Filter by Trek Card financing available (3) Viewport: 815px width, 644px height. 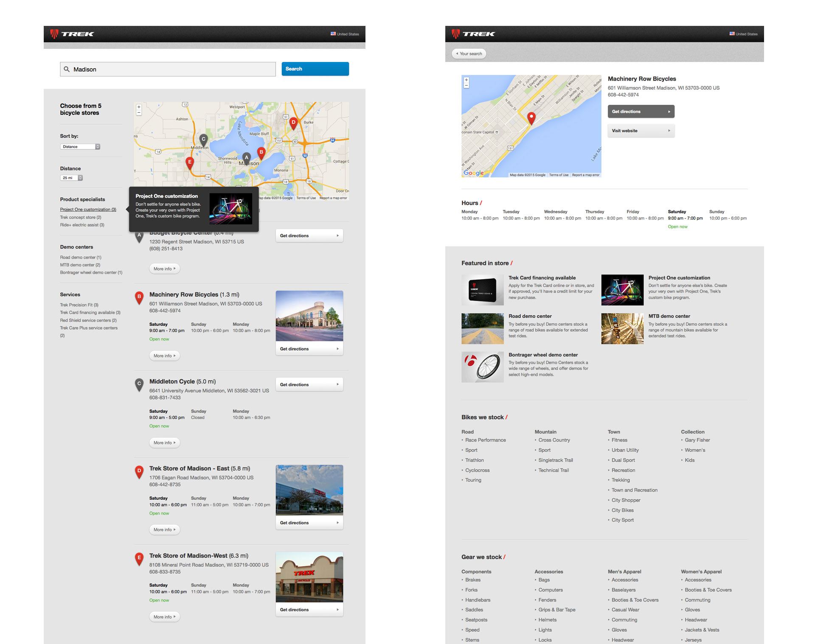coord(90,313)
